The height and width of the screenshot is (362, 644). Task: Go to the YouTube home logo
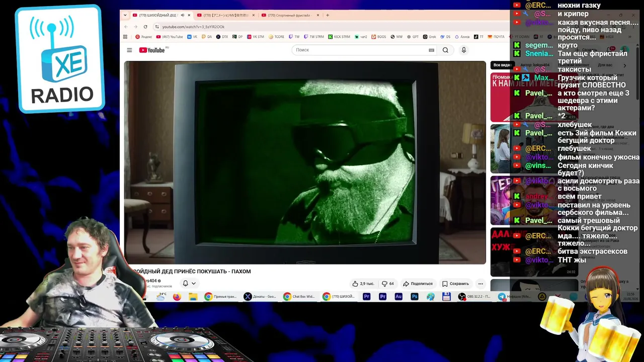[x=152, y=50]
